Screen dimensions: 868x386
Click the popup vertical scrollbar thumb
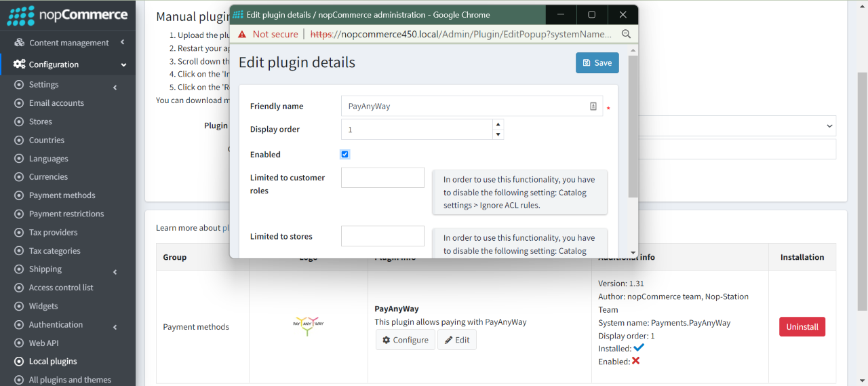click(633, 126)
